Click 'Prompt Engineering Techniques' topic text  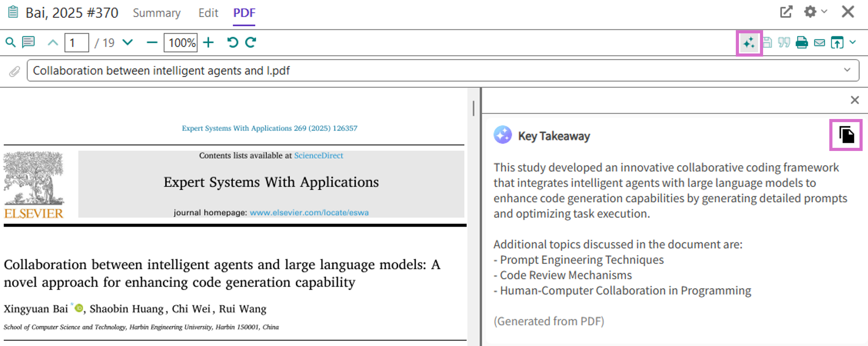581,260
